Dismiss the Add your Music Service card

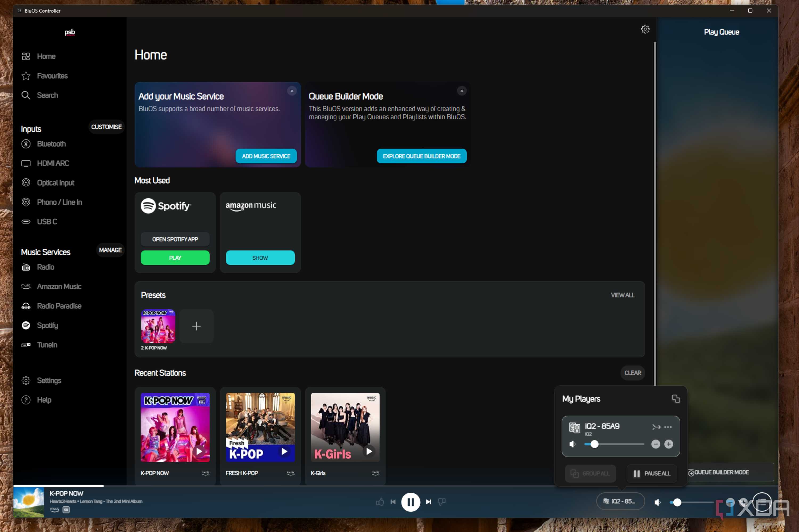(292, 91)
